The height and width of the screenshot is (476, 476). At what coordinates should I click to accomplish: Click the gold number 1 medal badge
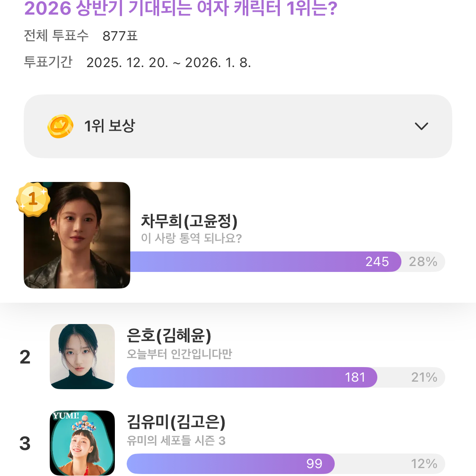(33, 199)
